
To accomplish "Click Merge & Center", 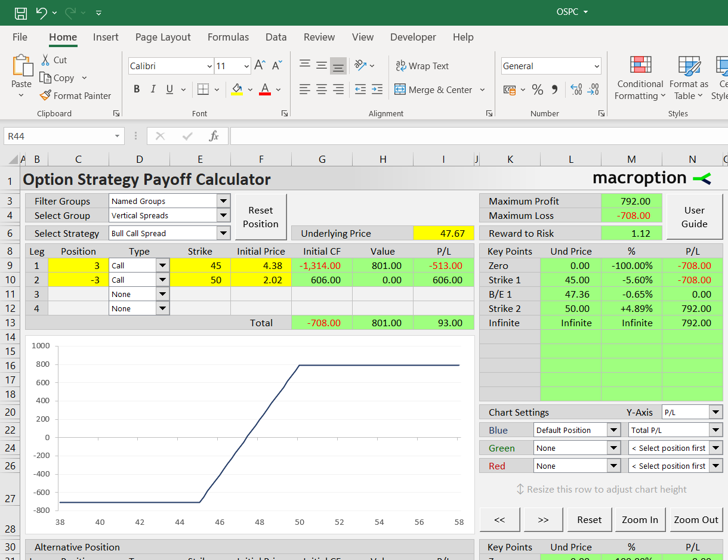I will pyautogui.click(x=433, y=90).
